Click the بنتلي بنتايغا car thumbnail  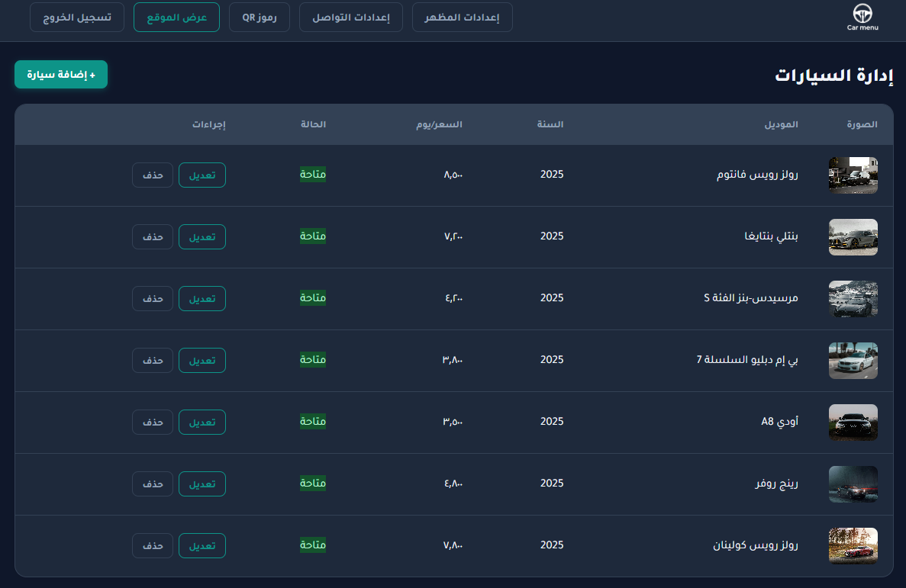(x=853, y=237)
